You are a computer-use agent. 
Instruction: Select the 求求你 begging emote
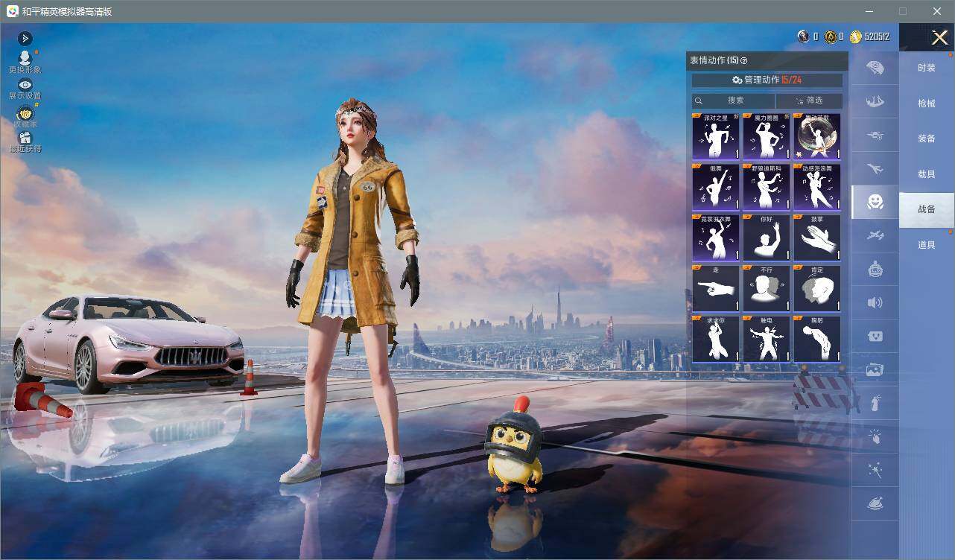click(716, 339)
